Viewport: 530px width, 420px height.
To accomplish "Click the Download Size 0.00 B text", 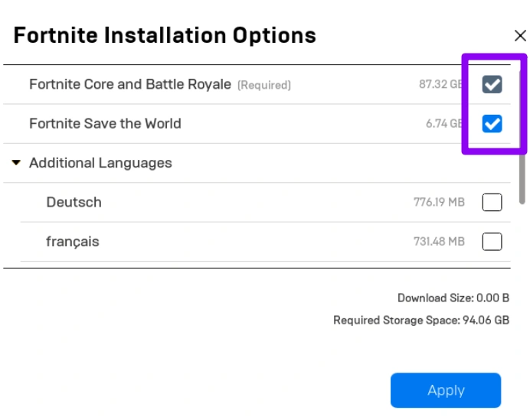I will 453,298.
